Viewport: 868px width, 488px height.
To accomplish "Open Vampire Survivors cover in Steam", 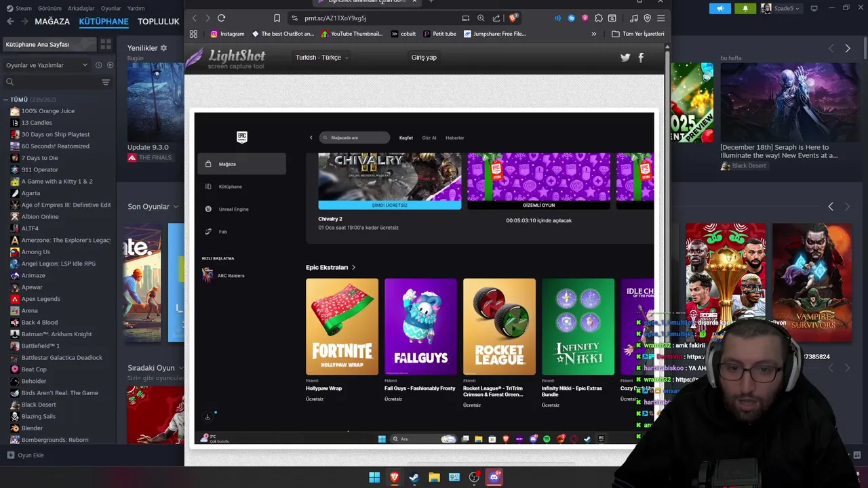I will (812, 283).
